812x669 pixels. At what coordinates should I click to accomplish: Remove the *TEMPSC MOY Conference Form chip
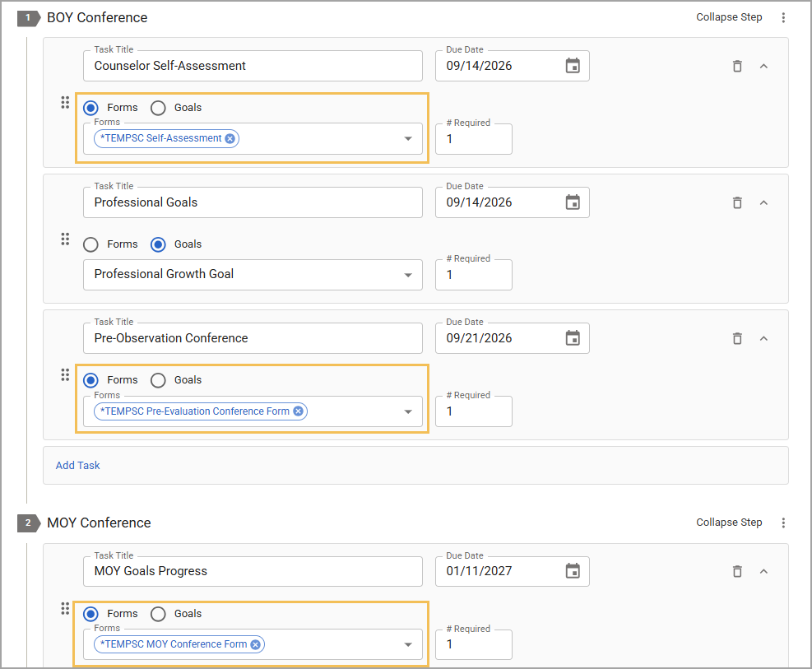tap(255, 644)
